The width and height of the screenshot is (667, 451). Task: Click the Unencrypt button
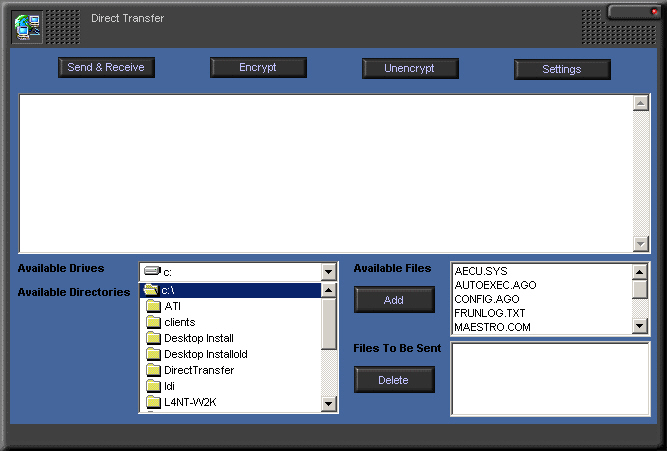[x=410, y=68]
